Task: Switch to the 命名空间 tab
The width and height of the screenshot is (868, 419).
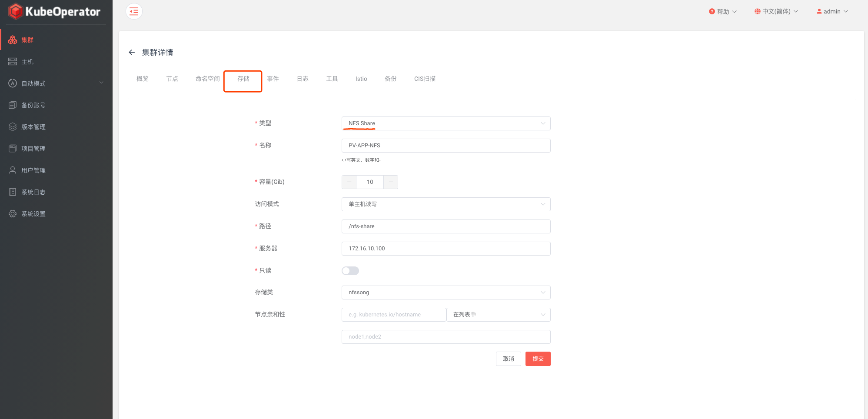Action: point(208,79)
